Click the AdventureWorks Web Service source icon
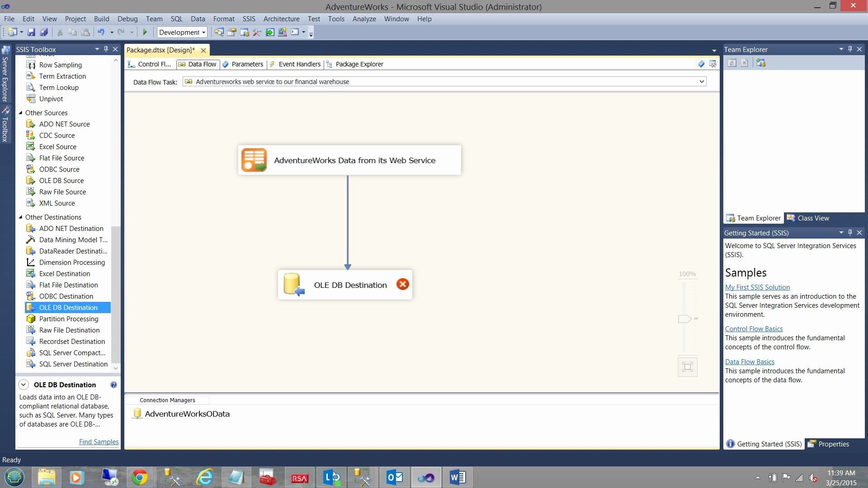The image size is (868, 488). pyautogui.click(x=255, y=160)
